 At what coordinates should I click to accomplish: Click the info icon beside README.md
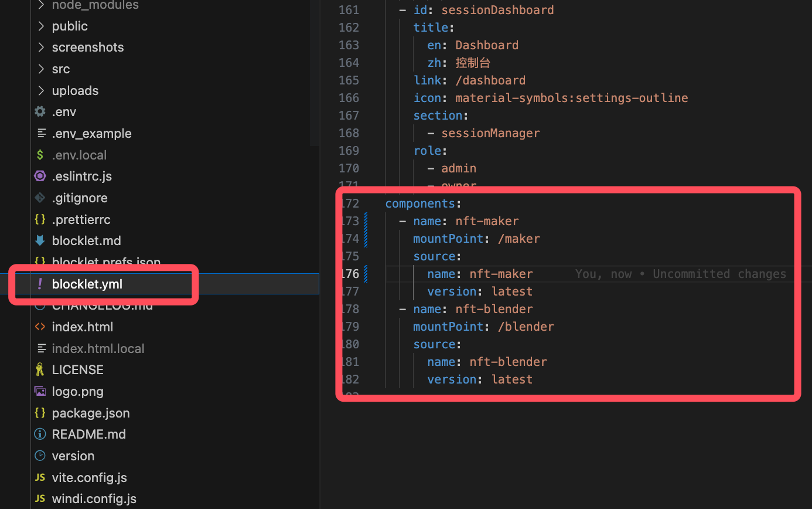click(40, 434)
